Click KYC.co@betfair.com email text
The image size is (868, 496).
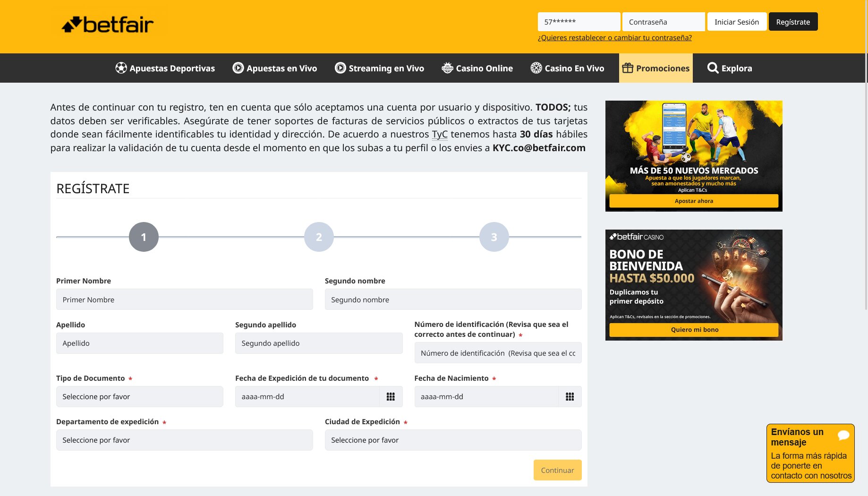[539, 148]
